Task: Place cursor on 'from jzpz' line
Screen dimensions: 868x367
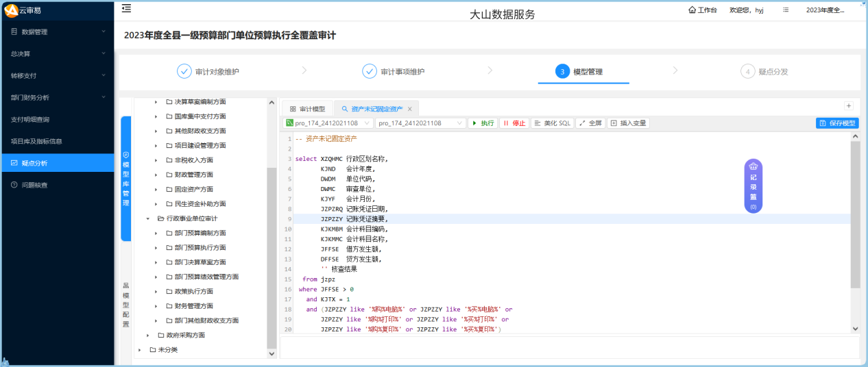Action: point(319,279)
